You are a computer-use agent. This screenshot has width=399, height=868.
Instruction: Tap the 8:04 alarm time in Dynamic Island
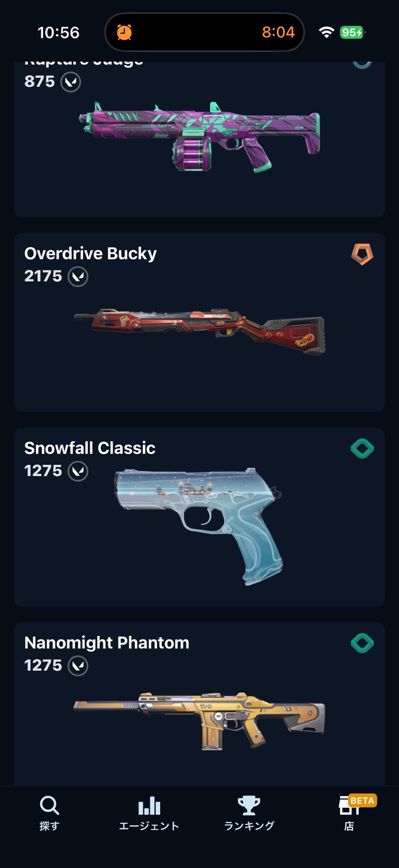click(278, 32)
